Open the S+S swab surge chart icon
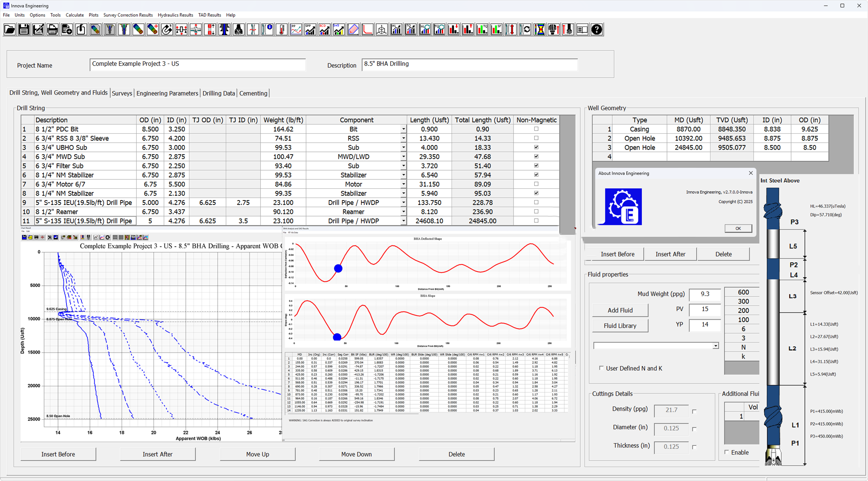 [339, 30]
